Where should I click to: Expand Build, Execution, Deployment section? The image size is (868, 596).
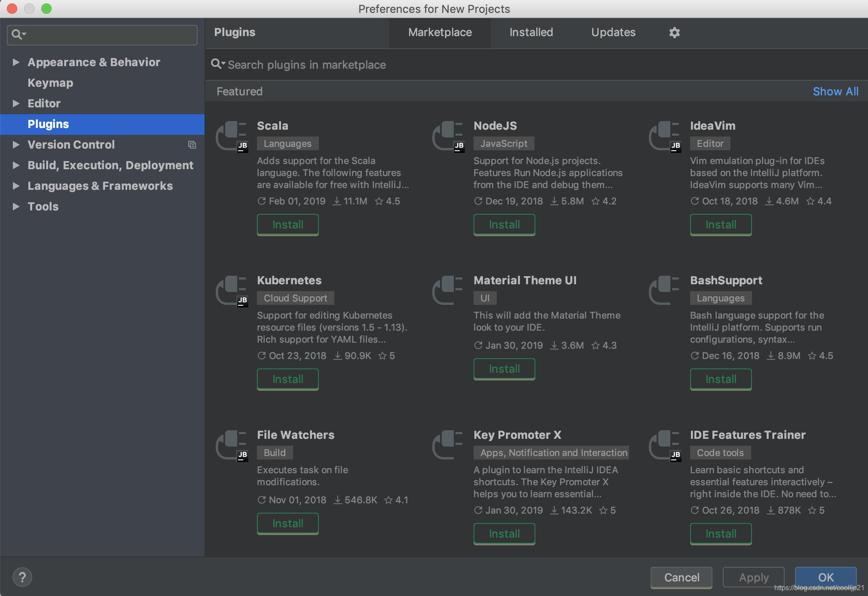(x=16, y=165)
